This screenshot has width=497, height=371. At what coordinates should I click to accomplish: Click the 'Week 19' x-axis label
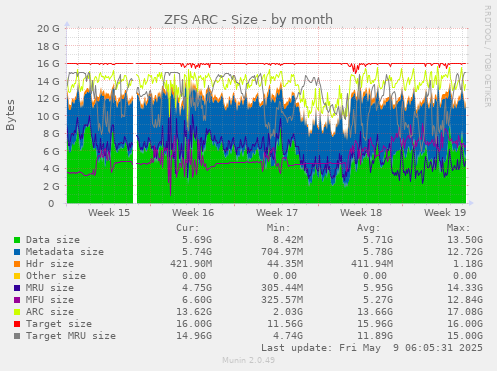coord(445,213)
